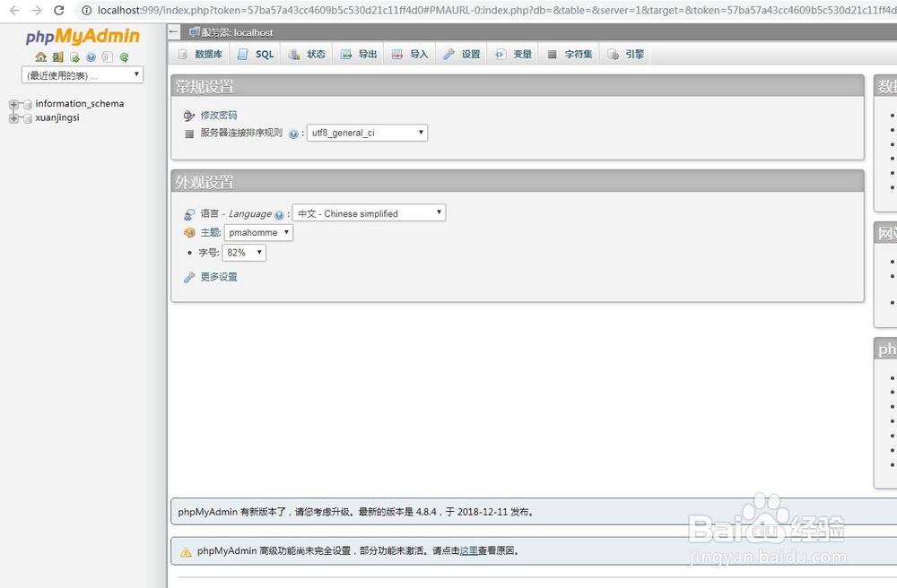This screenshot has height=588, width=897.
Task: Open the query window icon
Action: [x=74, y=57]
